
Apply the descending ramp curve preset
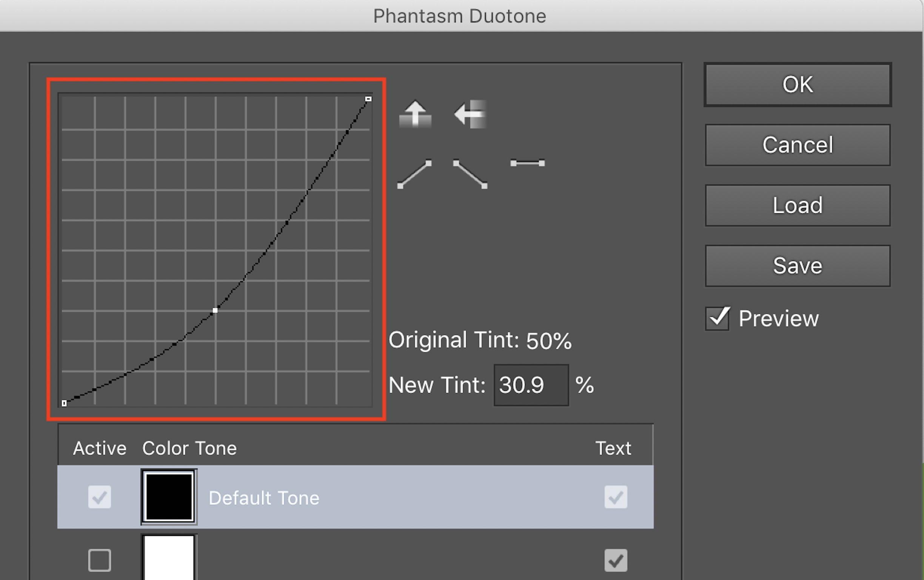coord(470,174)
